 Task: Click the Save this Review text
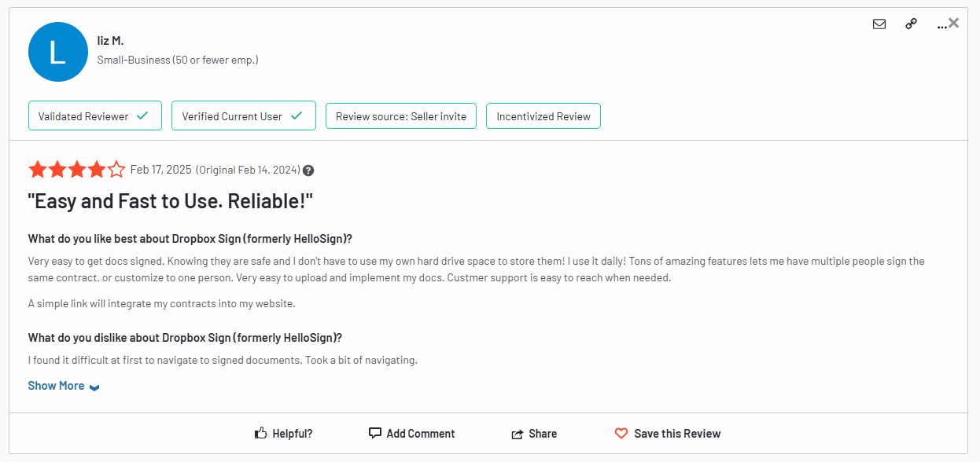pyautogui.click(x=677, y=434)
